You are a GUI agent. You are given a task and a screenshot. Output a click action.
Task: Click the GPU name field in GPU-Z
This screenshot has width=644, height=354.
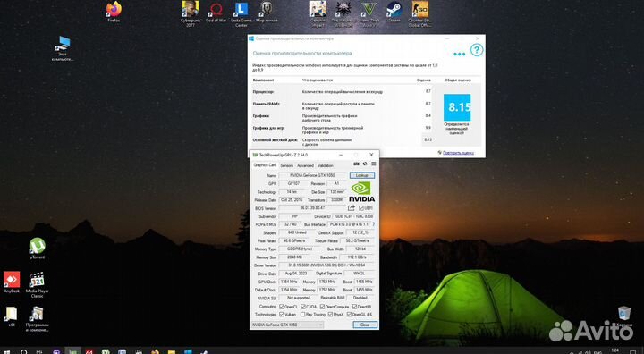point(313,175)
